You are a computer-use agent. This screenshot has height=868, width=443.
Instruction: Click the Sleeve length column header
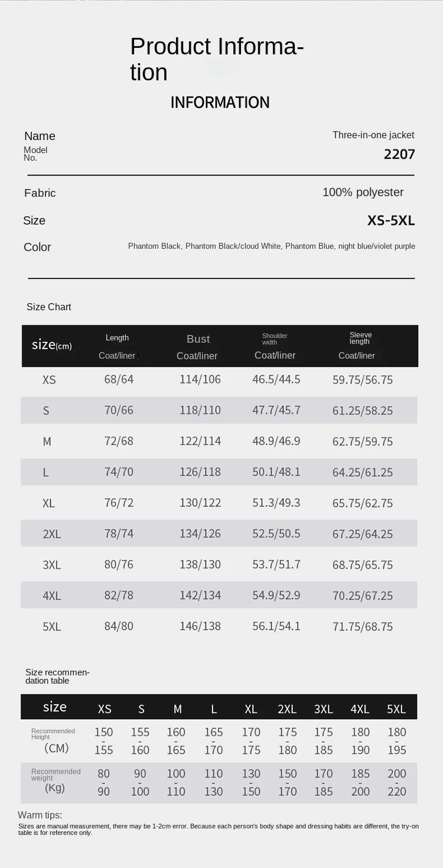click(360, 338)
